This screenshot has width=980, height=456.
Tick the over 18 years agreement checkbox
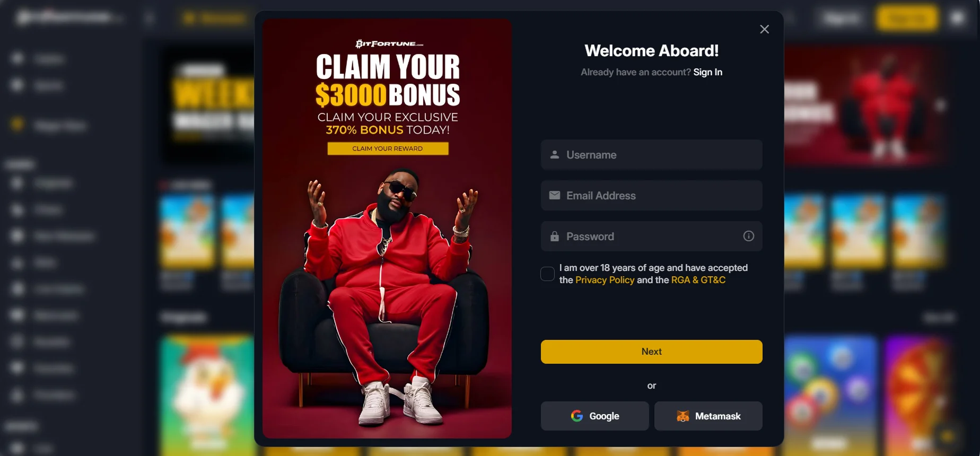coord(547,274)
